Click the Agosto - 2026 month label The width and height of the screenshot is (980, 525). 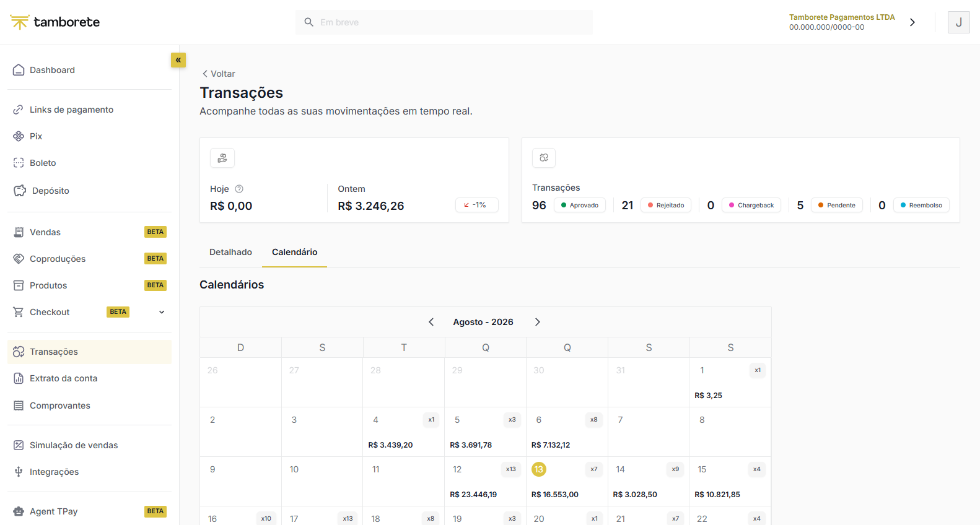(483, 322)
